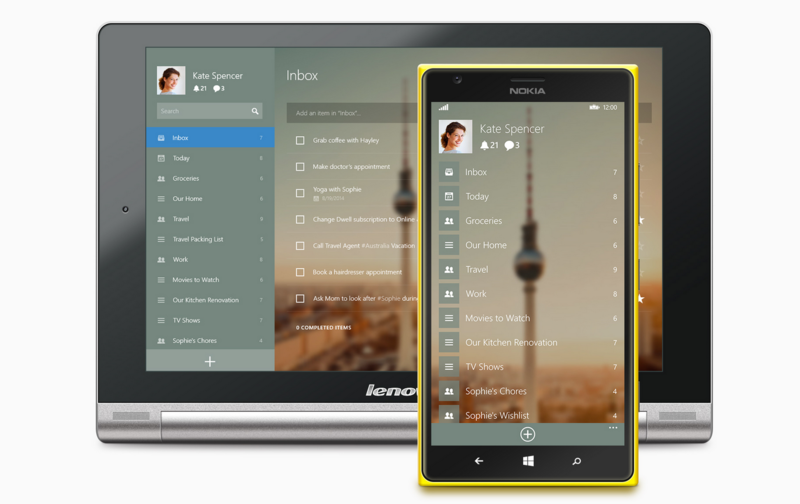Image resolution: width=800 pixels, height=504 pixels.
Task: Click the search magnifier icon in tablet sidebar
Action: (255, 111)
